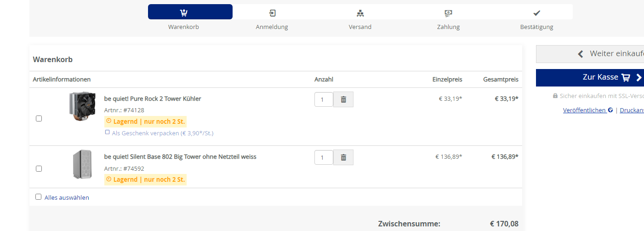Click the Einzelpreis column header
Viewport: 644px width, 231px height.
tap(447, 79)
